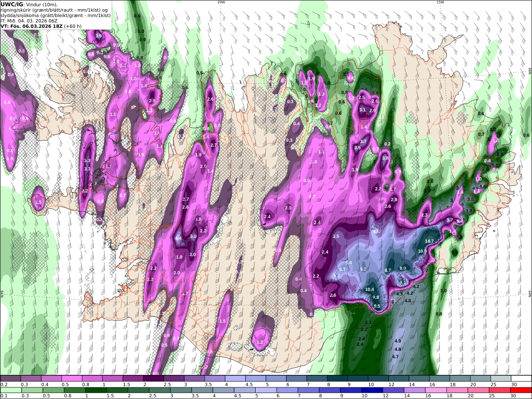Select the lightest green 0.1 swatch in lower legend
The height and width of the screenshot is (399, 532).
tap(10, 390)
